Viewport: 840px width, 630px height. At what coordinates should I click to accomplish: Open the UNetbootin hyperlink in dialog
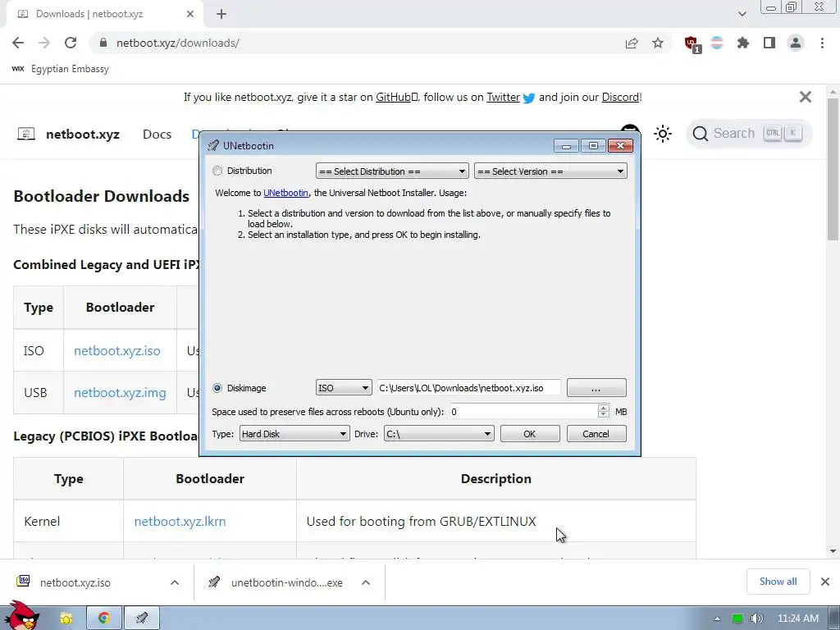(285, 193)
